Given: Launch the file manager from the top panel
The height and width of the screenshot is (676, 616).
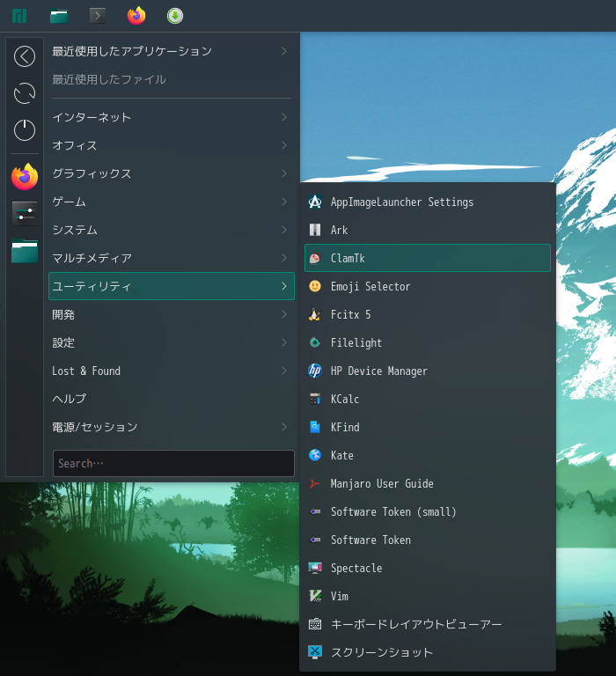Looking at the screenshot, I should (59, 16).
